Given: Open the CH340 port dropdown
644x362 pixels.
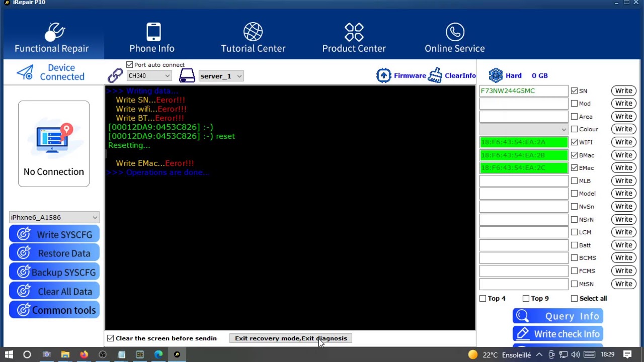Looking at the screenshot, I should pos(149,76).
